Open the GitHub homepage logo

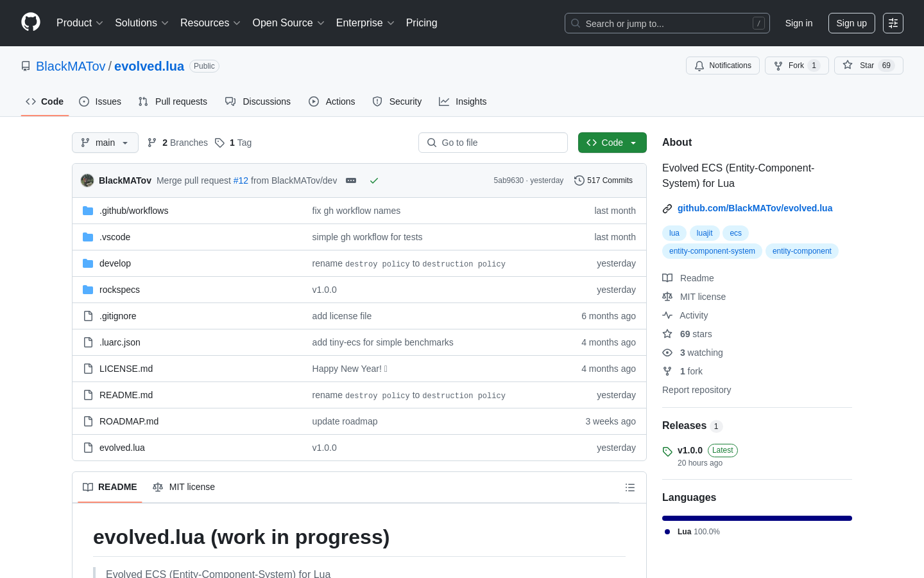pyautogui.click(x=31, y=22)
